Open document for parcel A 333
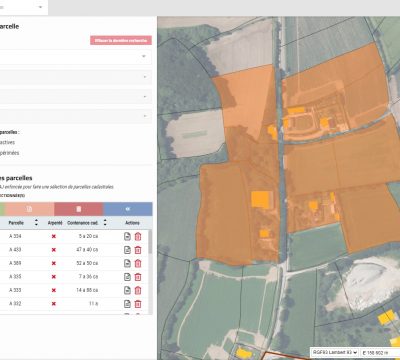Screen dimensions: 400x360 127,290
